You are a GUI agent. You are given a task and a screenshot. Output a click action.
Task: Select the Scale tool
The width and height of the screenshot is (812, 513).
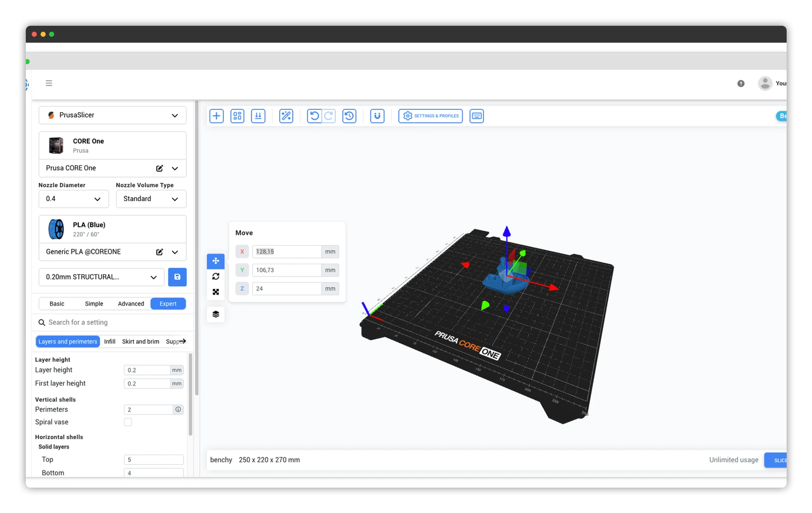pos(216,292)
